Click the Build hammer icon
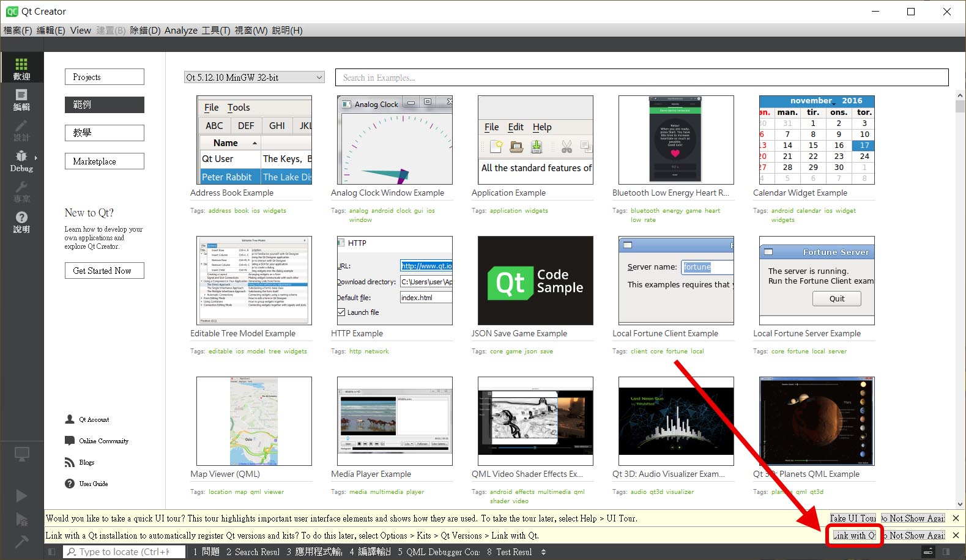The image size is (966, 560). tap(21, 542)
